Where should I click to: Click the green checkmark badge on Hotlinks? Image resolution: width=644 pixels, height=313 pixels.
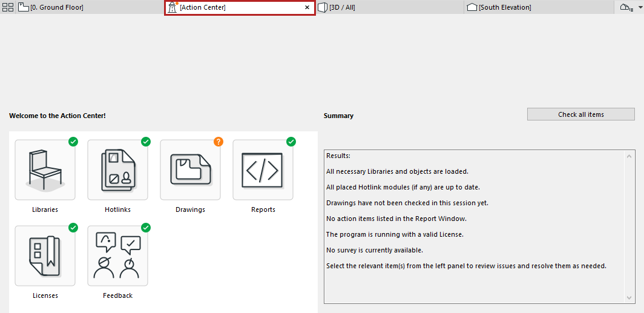click(x=146, y=142)
